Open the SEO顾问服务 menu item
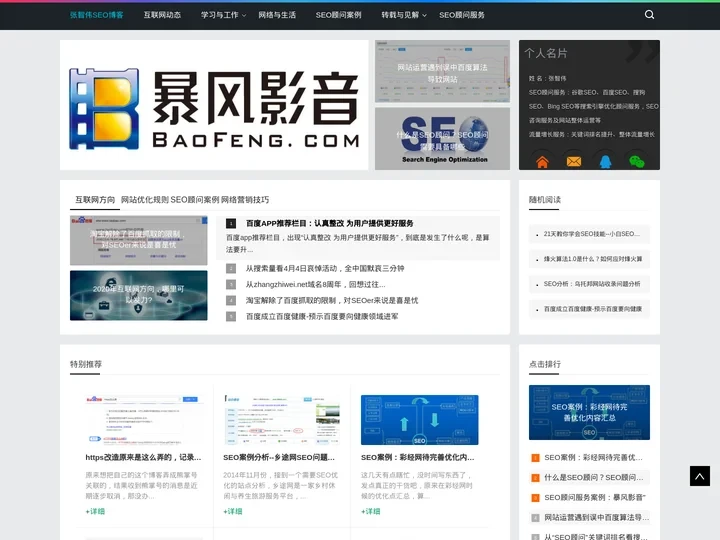Screen dimensions: 720x540 [x=461, y=15]
